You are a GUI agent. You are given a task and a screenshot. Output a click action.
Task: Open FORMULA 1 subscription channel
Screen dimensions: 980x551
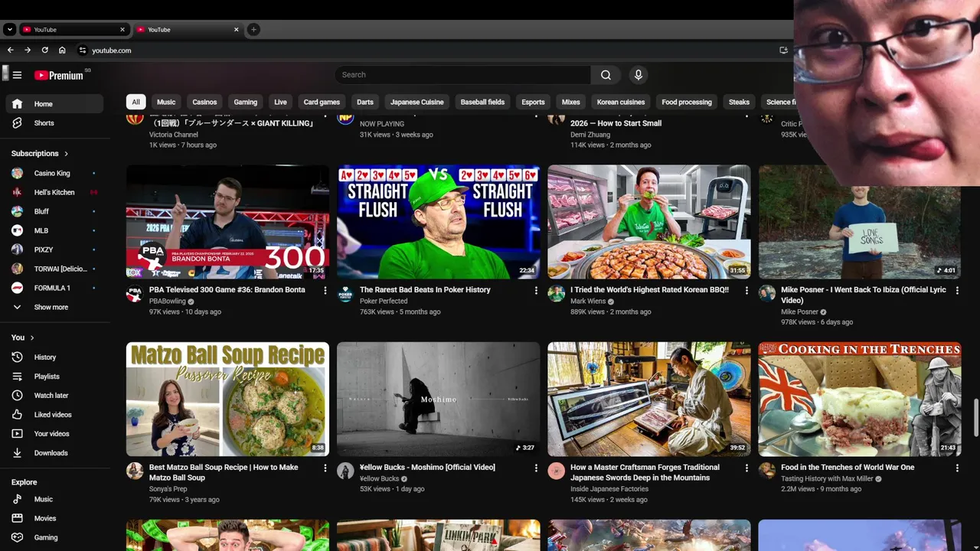(54, 288)
